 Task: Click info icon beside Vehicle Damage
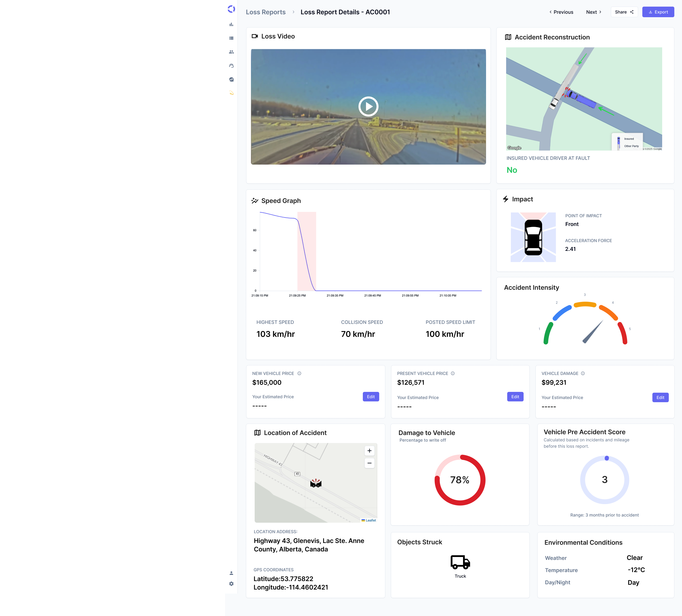pos(583,373)
